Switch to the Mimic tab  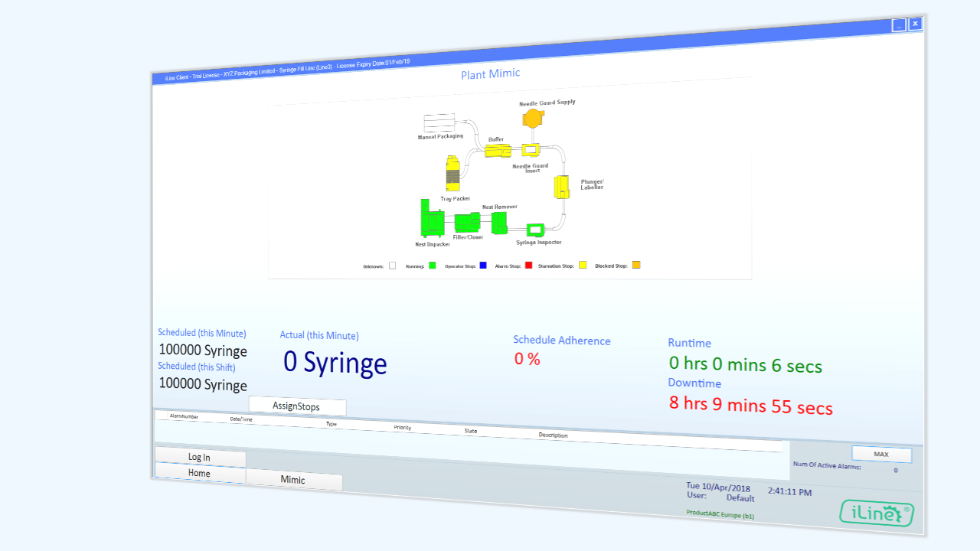pos(294,481)
